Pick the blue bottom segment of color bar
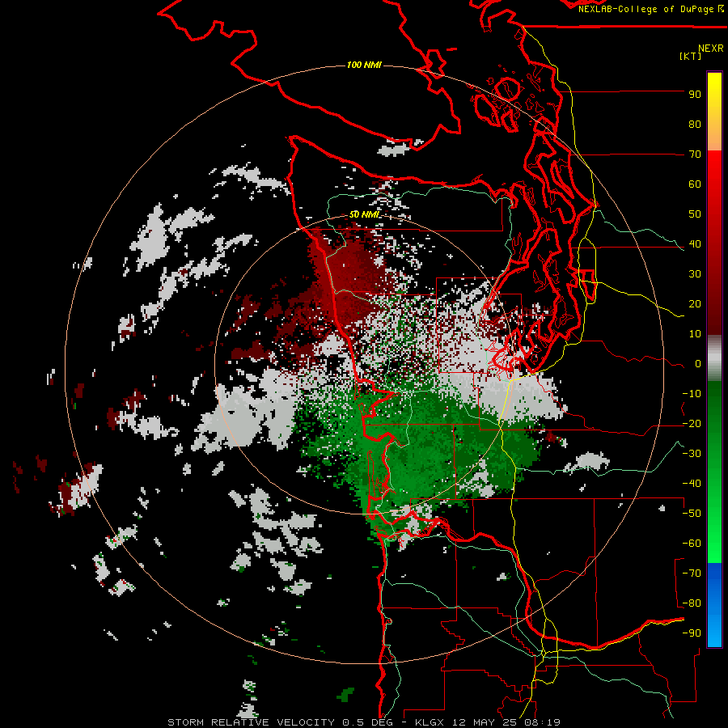728x728 pixels. click(x=714, y=604)
